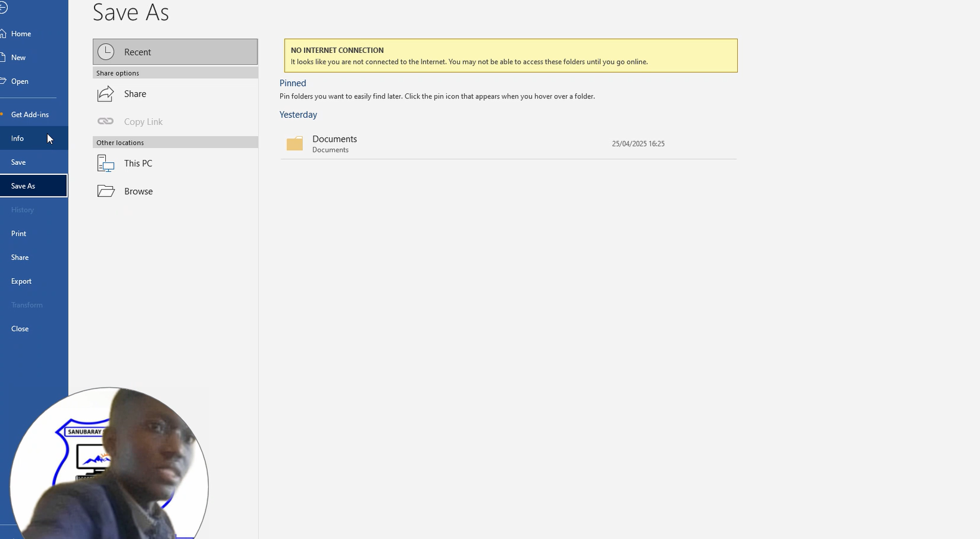Click the New document icon
The image size is (980, 539).
(x=3, y=57)
